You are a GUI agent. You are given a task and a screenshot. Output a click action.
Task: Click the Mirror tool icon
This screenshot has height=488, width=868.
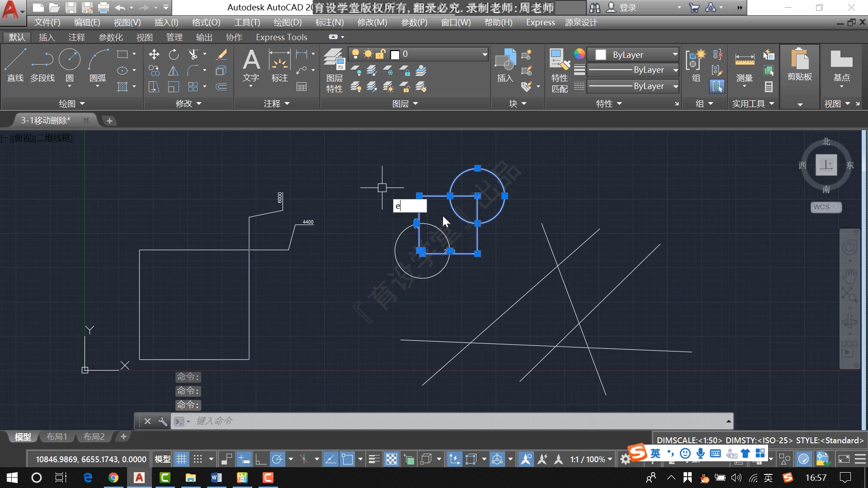[x=174, y=71]
